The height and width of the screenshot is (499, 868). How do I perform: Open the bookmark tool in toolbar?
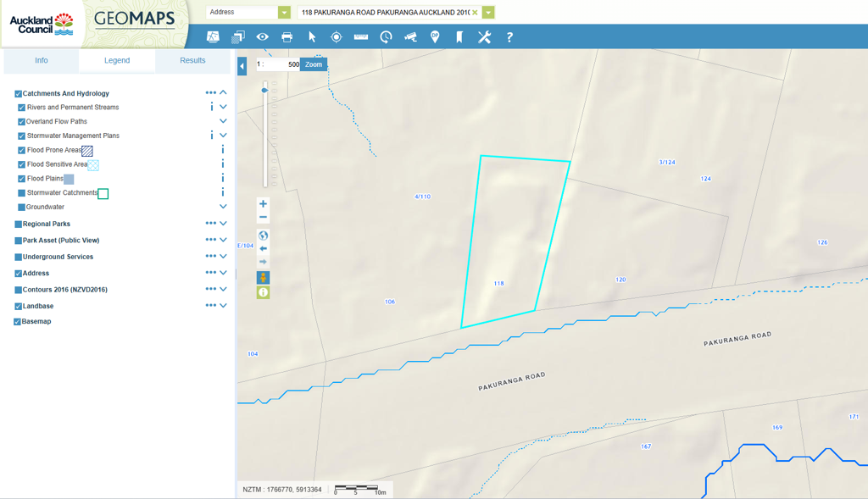click(459, 37)
